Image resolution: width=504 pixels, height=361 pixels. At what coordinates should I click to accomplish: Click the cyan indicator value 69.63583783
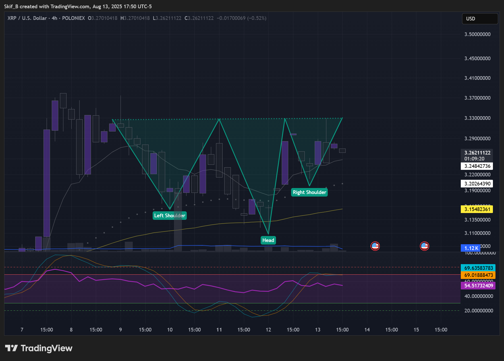pos(478,268)
